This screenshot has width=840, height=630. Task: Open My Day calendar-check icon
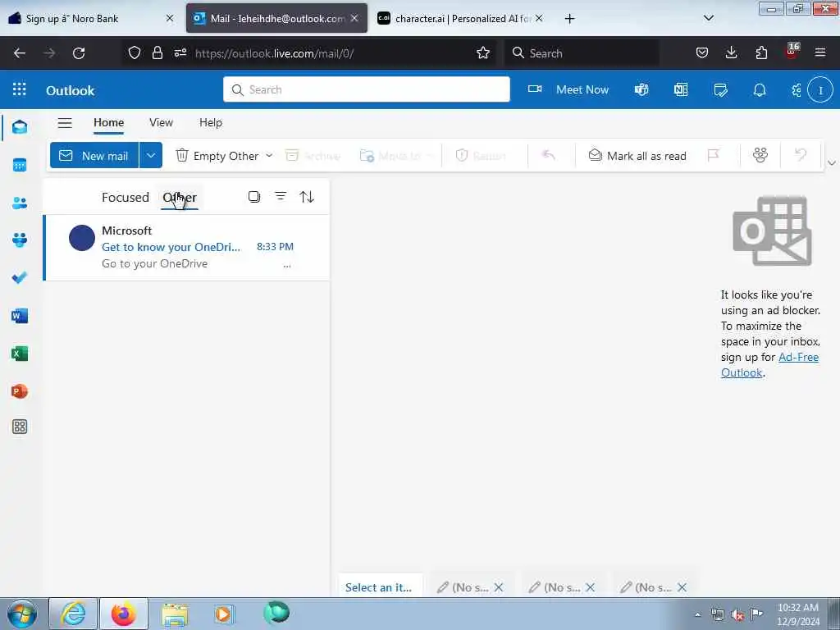[720, 90]
